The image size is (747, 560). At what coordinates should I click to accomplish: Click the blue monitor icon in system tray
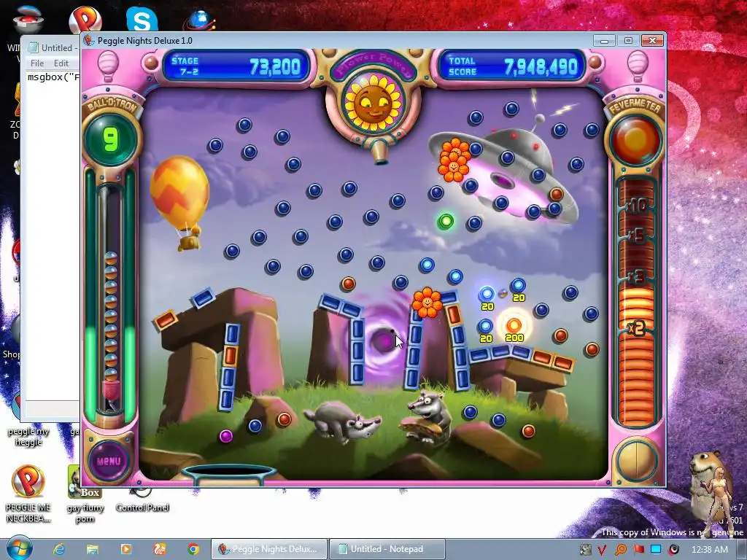click(656, 549)
